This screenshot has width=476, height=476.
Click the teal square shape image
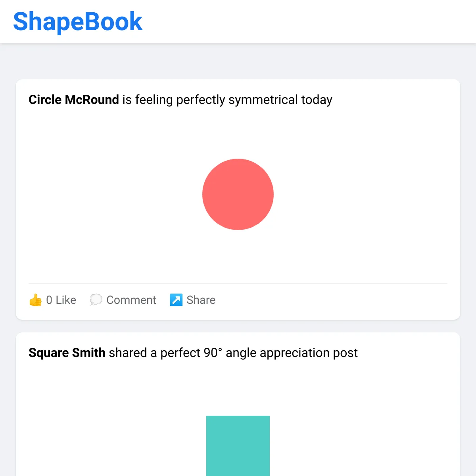tap(238, 446)
